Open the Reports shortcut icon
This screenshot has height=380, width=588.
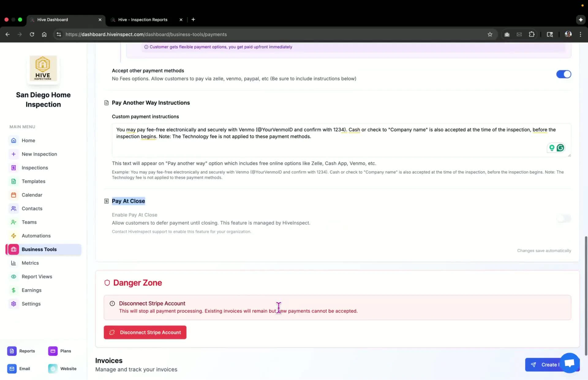tap(12, 351)
